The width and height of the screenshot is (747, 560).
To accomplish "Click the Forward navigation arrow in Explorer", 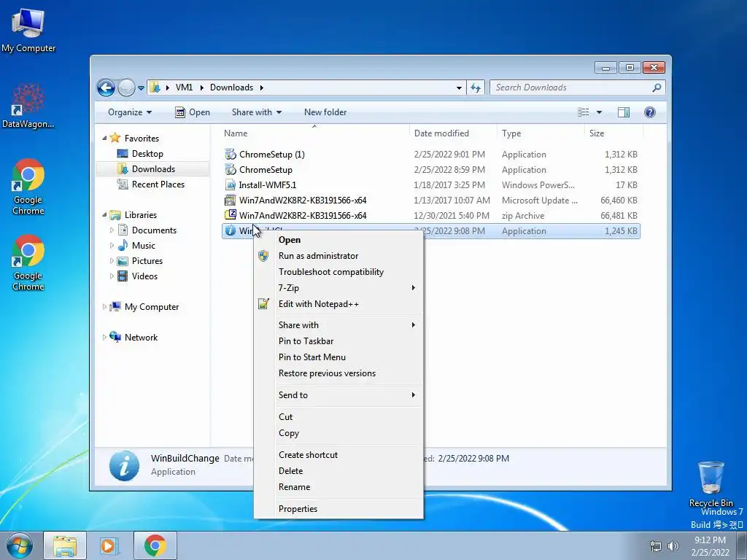I will click(x=126, y=87).
